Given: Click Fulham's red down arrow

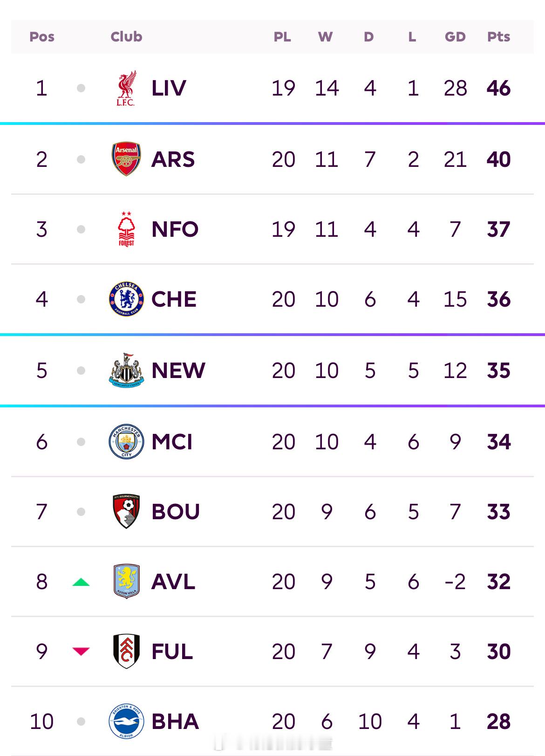Looking at the screenshot, I should point(81,651).
